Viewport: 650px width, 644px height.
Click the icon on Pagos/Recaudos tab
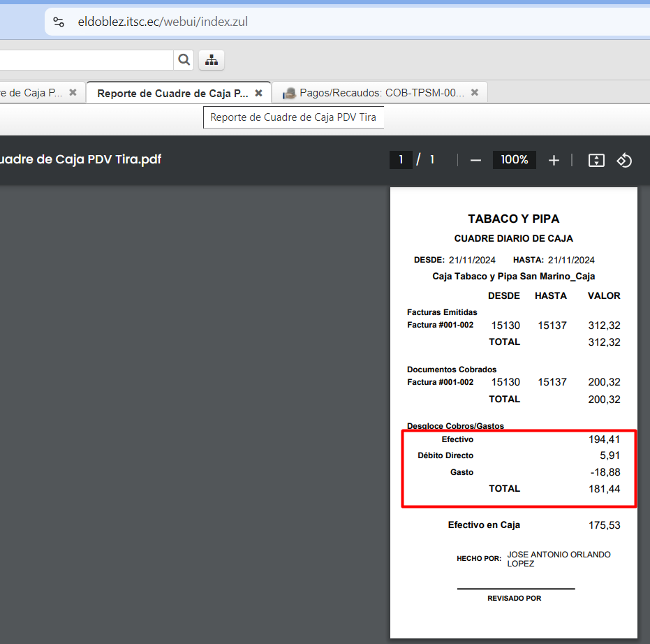[x=289, y=93]
